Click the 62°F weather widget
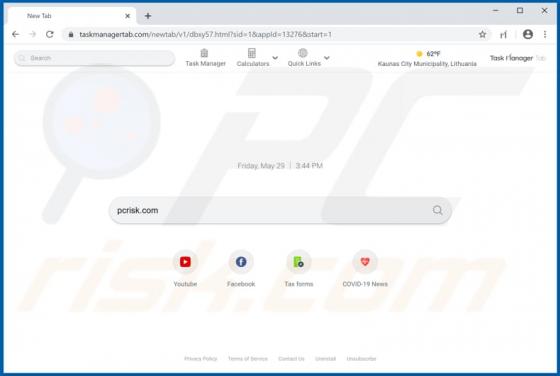Screen dimensions: 560x376 tap(428, 54)
